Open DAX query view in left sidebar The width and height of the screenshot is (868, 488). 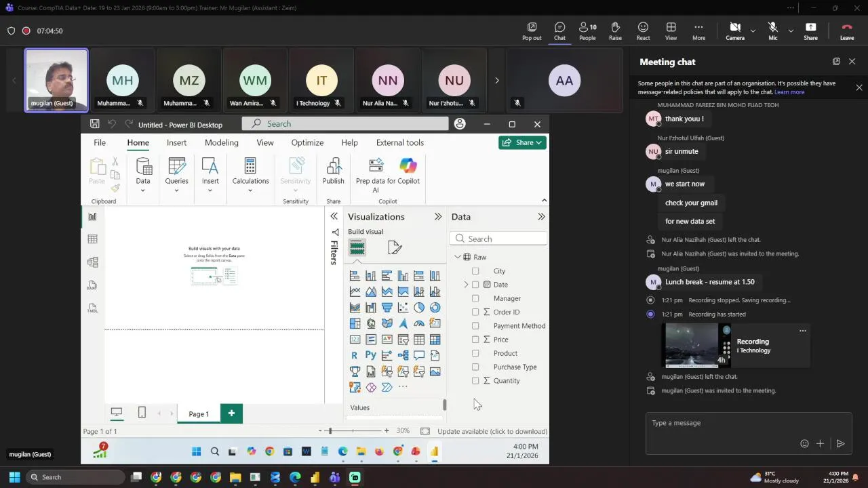pos(92,285)
